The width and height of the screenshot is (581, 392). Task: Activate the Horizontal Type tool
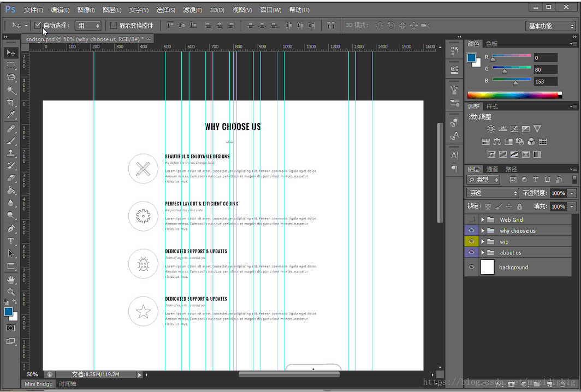pyautogui.click(x=11, y=241)
